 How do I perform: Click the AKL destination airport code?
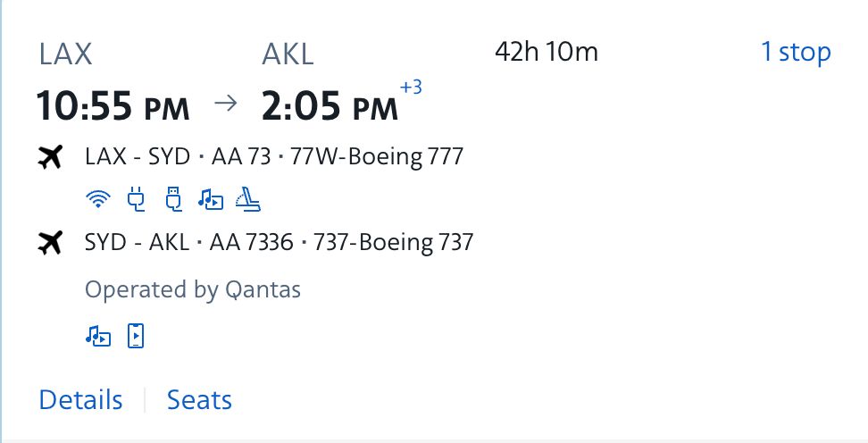click(288, 54)
